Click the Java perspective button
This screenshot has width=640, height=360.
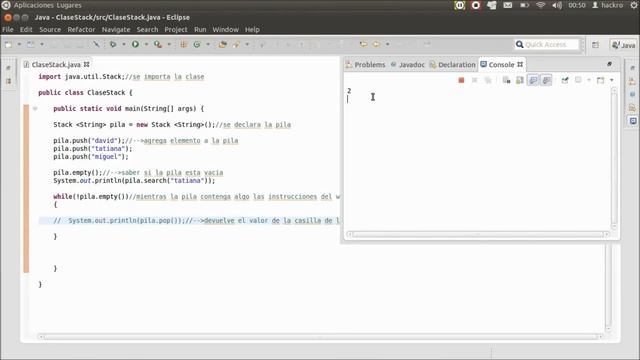(x=624, y=45)
